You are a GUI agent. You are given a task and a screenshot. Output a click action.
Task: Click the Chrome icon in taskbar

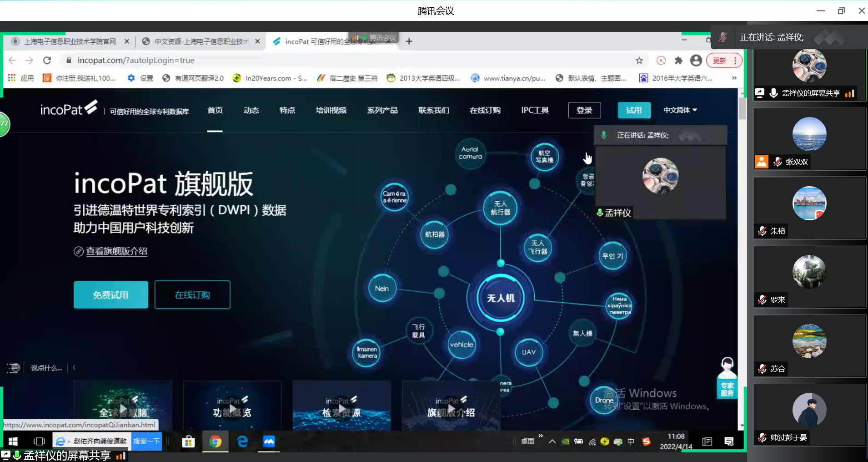click(216, 442)
